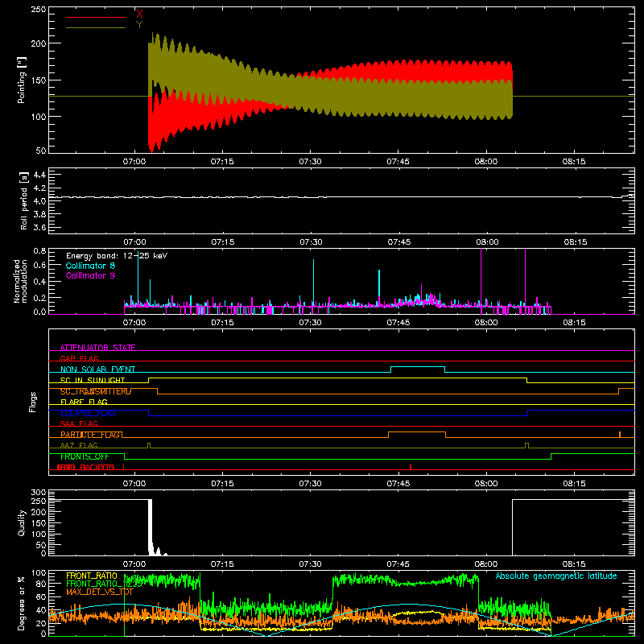The height and width of the screenshot is (644, 644).
Task: Click the PARTICLE_FLAG raised step near 07:45
Action: (x=417, y=435)
